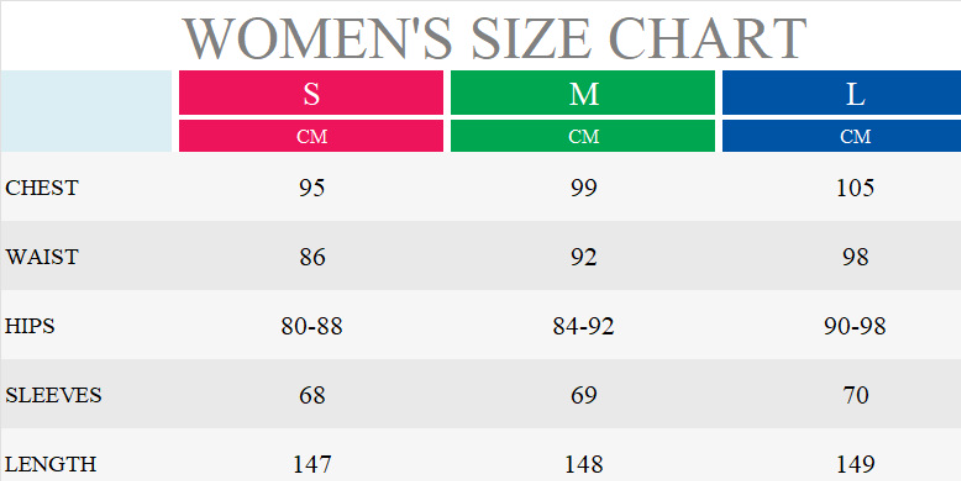The width and height of the screenshot is (961, 481).
Task: Click the CM unit under S
Action: [x=312, y=136]
